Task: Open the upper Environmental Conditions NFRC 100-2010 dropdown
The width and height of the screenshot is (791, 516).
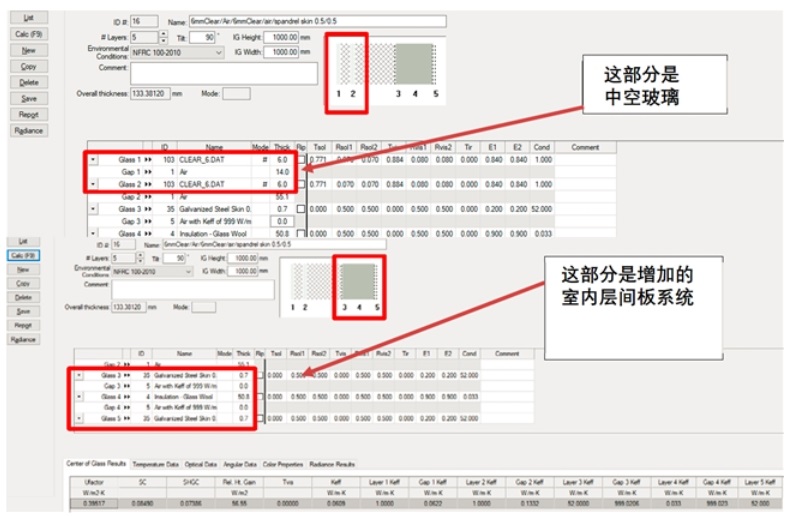Action: click(217, 52)
